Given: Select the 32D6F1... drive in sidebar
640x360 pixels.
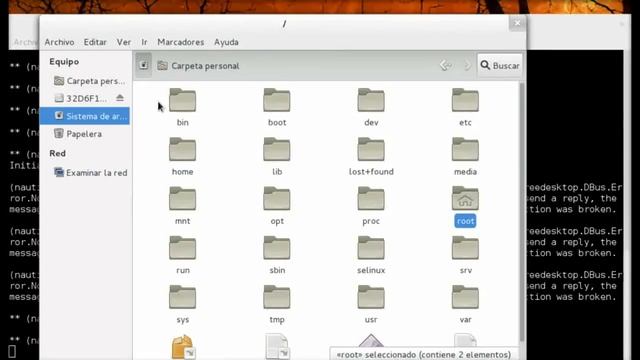Looking at the screenshot, I should (x=80, y=98).
